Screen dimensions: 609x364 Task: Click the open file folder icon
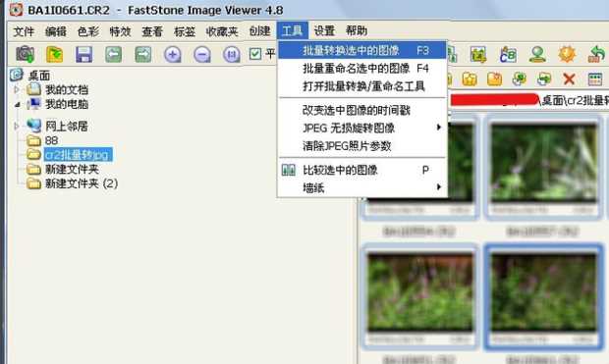[54, 54]
